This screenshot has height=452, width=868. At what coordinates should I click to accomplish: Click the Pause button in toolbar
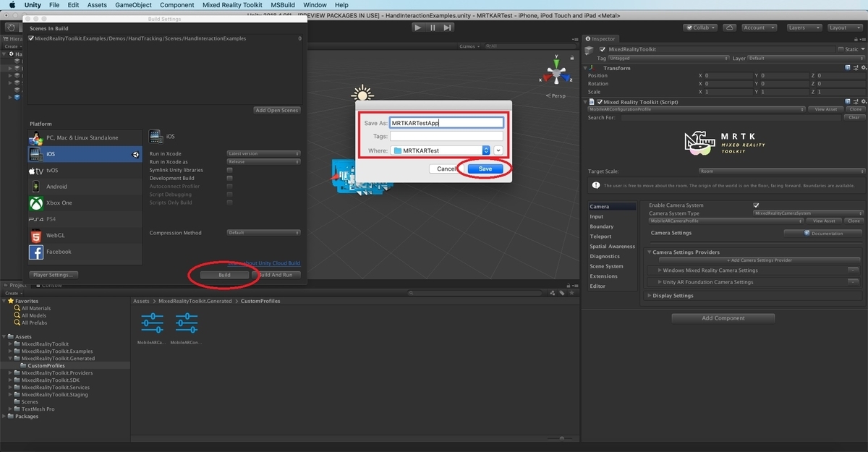433,27
